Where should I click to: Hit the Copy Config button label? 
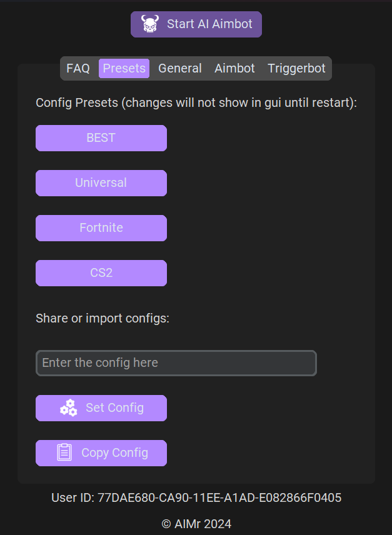point(114,453)
